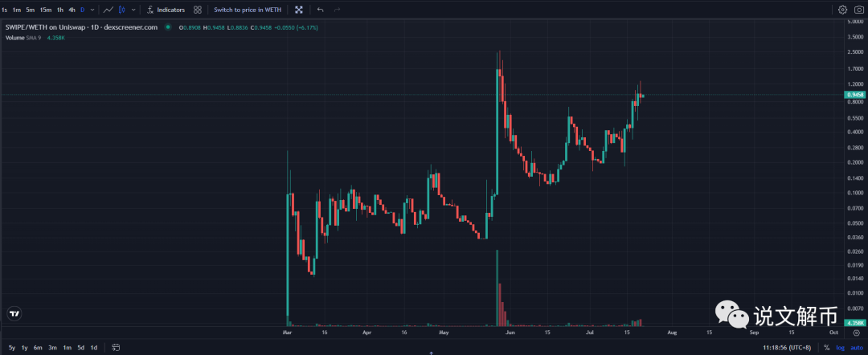Redo the chart action

pos(337,10)
